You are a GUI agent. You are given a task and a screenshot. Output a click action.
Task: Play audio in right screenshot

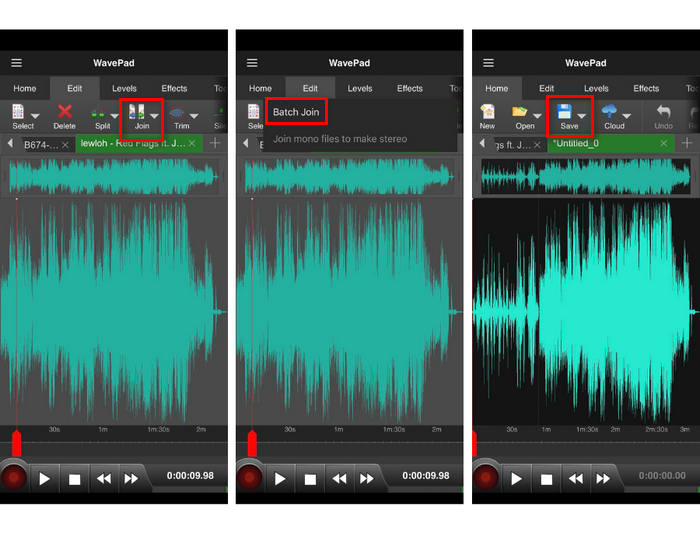pyautogui.click(x=517, y=479)
